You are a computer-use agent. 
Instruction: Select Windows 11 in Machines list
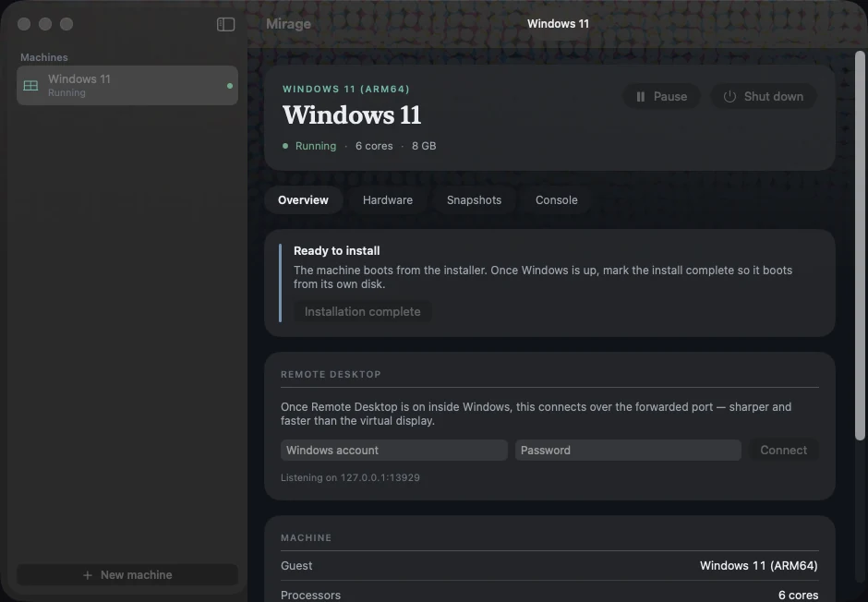[127, 85]
